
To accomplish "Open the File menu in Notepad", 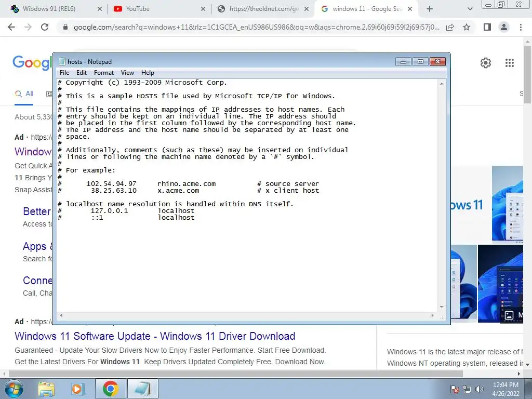I will tap(64, 73).
